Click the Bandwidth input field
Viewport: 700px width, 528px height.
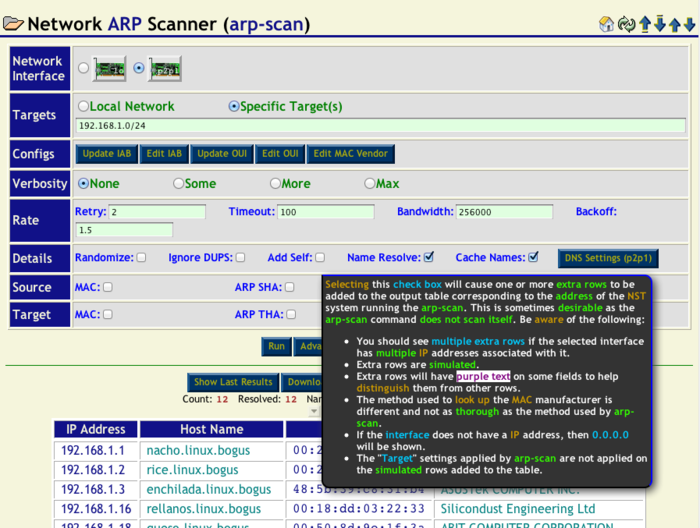(504, 212)
